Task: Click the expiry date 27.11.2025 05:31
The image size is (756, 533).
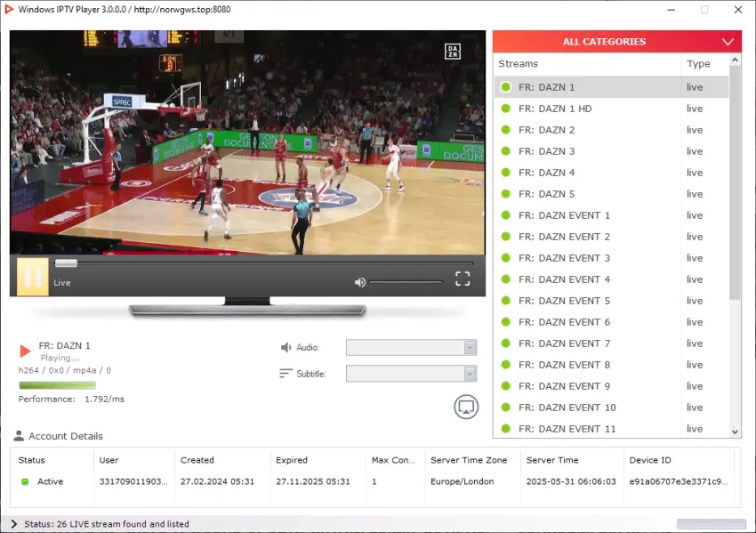Action: click(313, 481)
